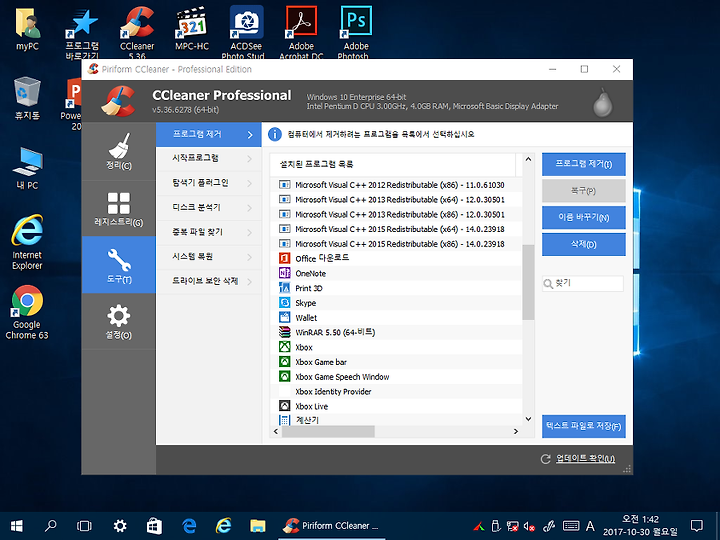This screenshot has width=720, height=540.
Task: Open the 드라이브 보안 삭제 tab
Action: [x=209, y=281]
